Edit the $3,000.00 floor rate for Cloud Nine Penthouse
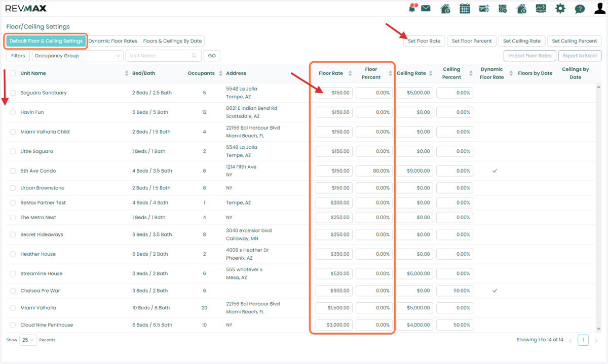The image size is (608, 364). pos(334,325)
